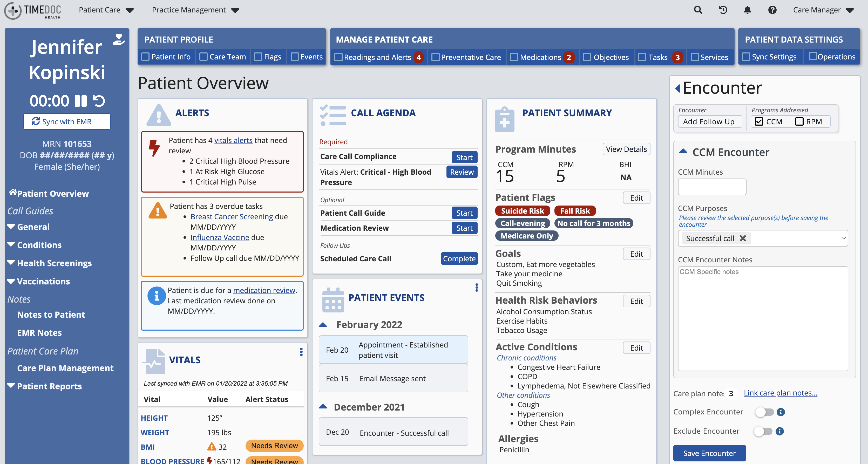Enable the RPM checkbox under Programs Addressed
The width and height of the screenshot is (868, 464).
pyautogui.click(x=800, y=121)
